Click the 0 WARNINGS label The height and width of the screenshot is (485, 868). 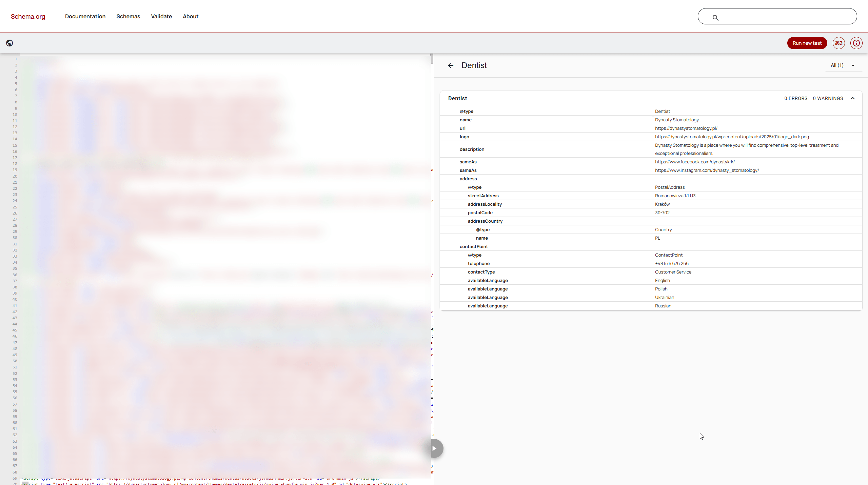(828, 98)
